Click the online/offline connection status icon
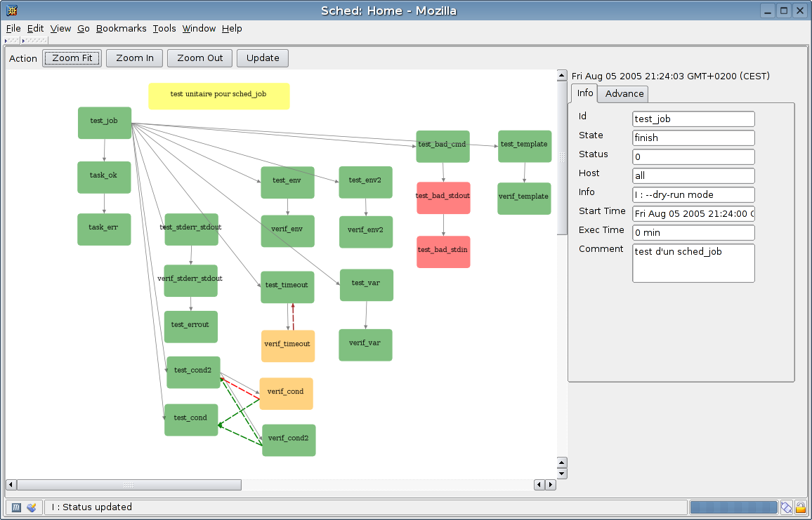Screen dimensions: 812x520 786,507
